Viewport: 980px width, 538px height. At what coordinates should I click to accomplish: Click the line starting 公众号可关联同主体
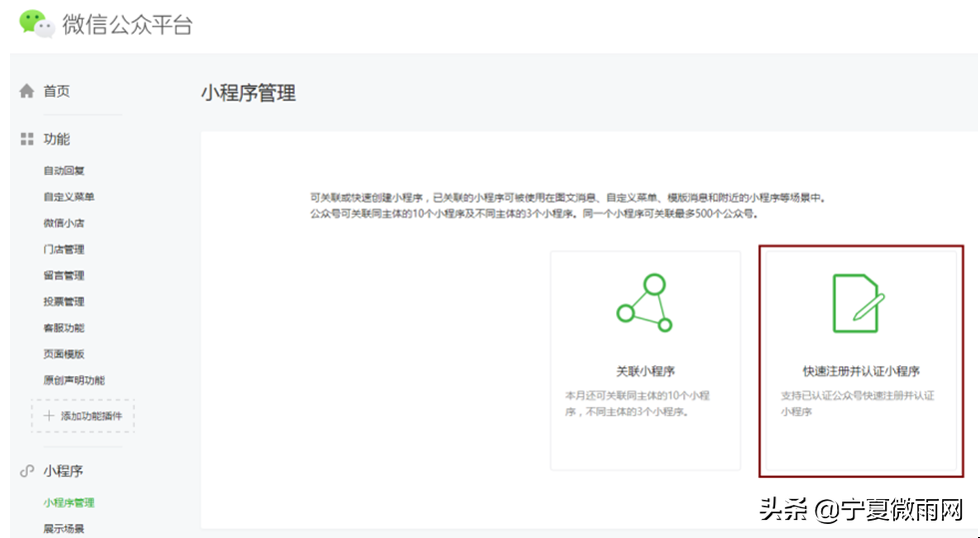click(534, 214)
